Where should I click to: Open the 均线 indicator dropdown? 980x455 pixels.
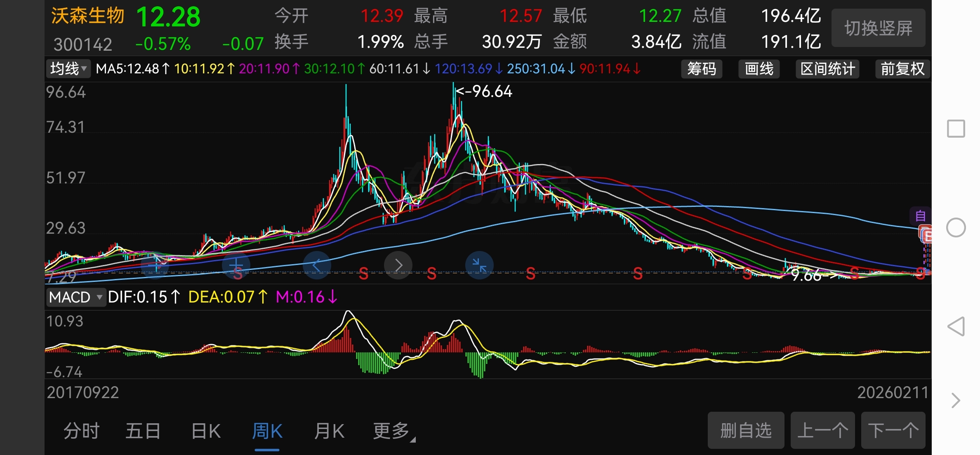tap(68, 68)
